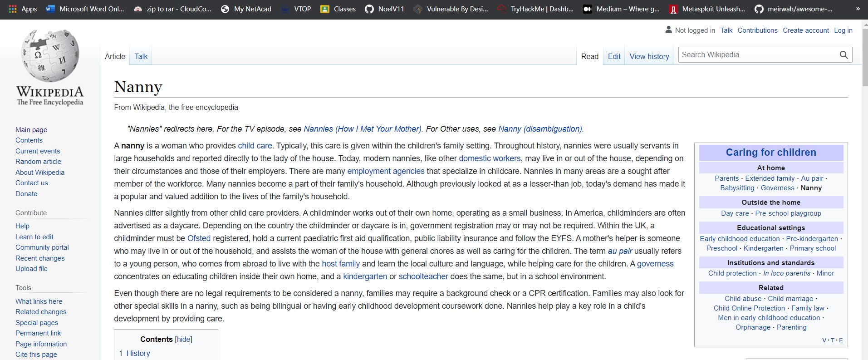Open Recent changes link
Viewport: 868px width, 360px height.
click(x=40, y=258)
